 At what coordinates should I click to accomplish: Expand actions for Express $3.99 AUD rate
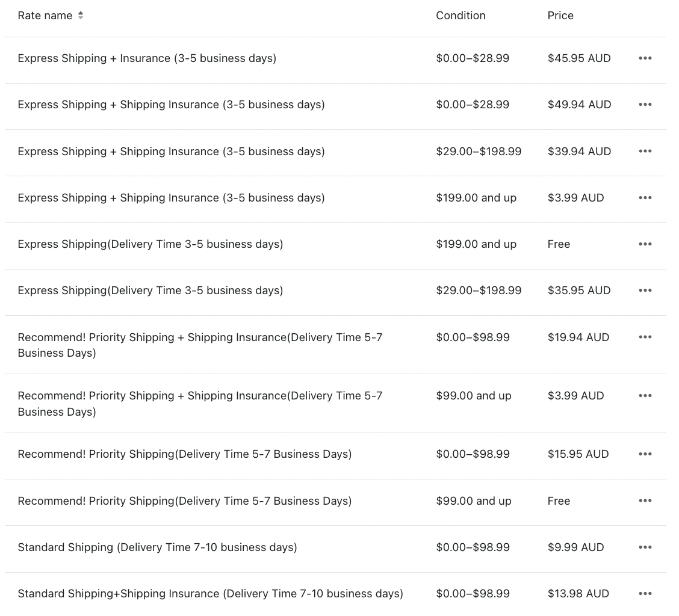click(x=645, y=198)
